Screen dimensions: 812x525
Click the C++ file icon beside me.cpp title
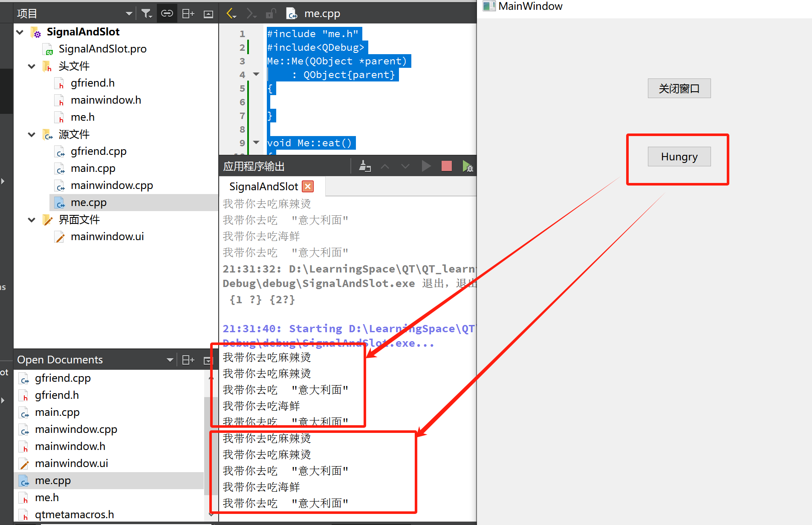point(292,14)
